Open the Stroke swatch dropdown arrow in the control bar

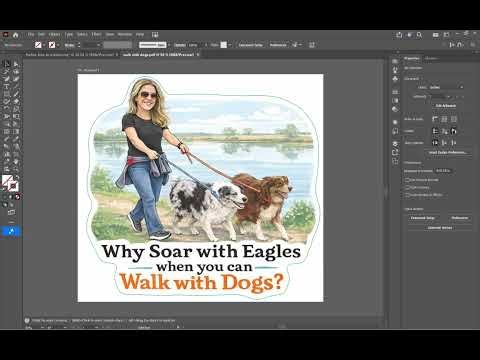point(58,45)
